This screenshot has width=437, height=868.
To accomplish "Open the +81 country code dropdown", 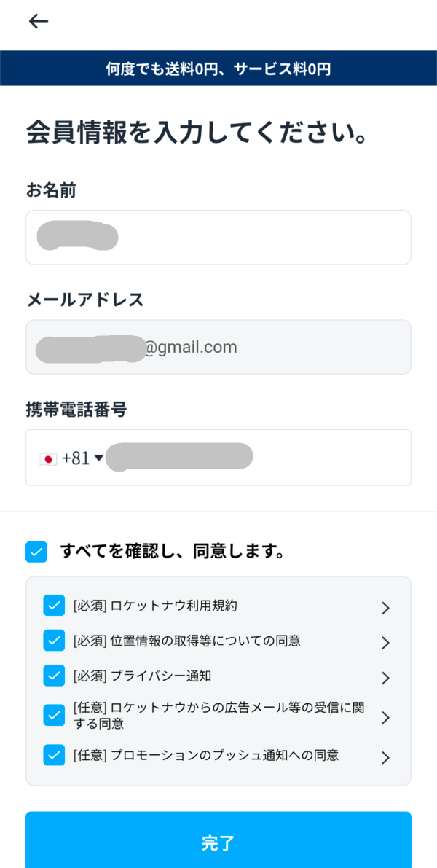I will coord(82,458).
